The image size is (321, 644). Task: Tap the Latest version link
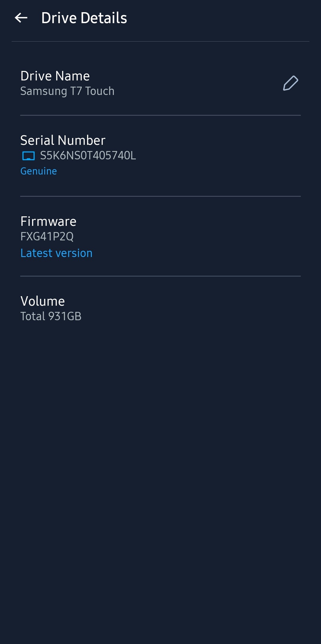(56, 253)
